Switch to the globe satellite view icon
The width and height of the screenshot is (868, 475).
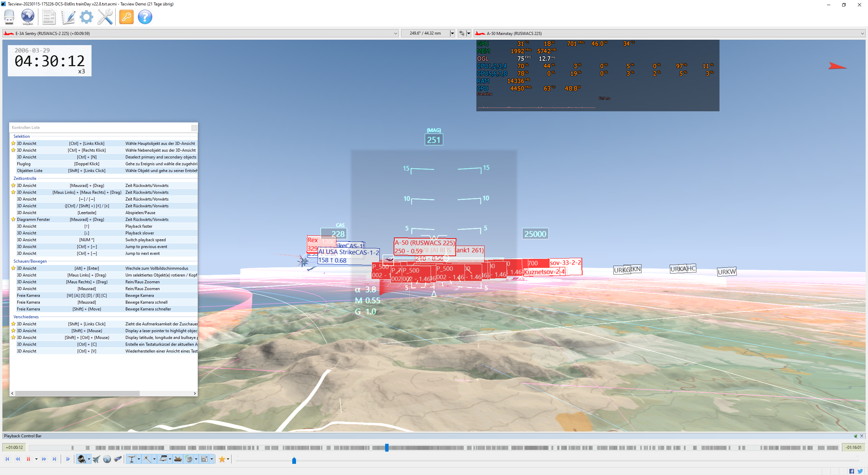click(x=107, y=459)
